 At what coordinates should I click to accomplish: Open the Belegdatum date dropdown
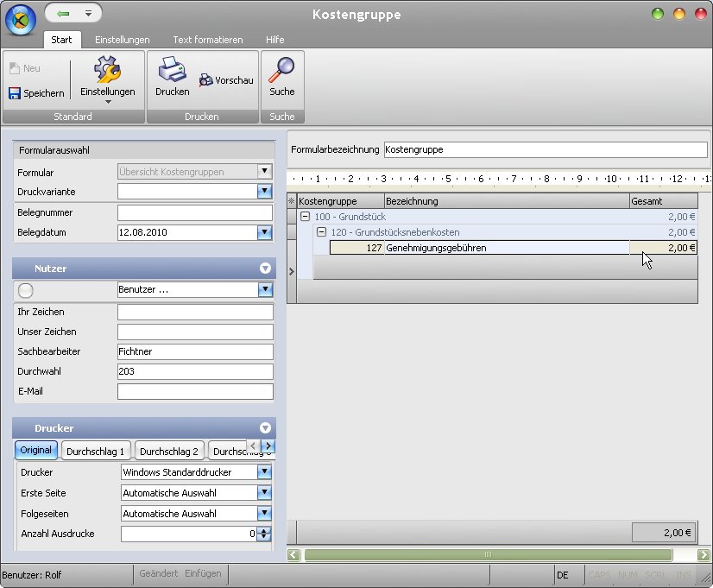point(265,232)
